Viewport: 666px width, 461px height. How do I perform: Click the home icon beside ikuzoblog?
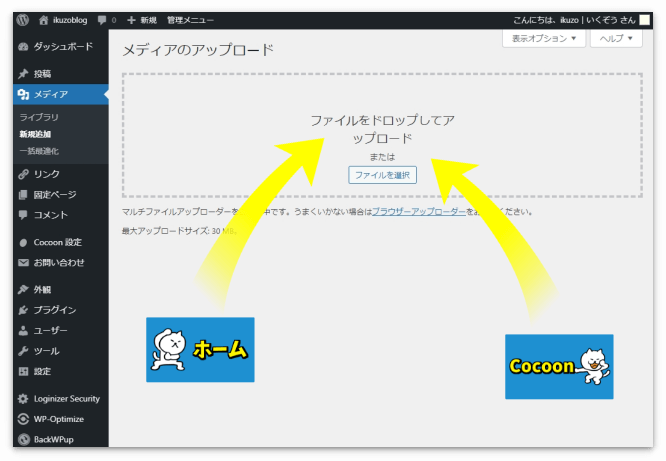[43, 20]
